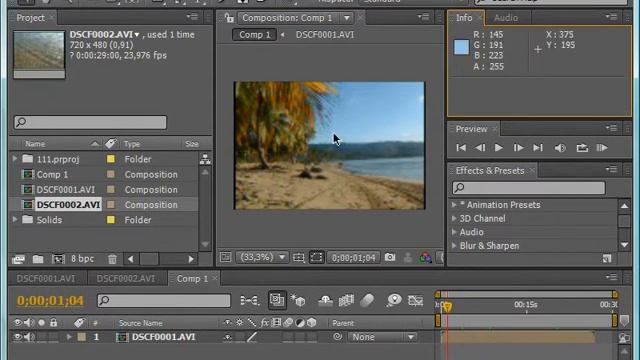Show channel and color management icon
Viewport: 640px width, 360px height.
(425, 257)
